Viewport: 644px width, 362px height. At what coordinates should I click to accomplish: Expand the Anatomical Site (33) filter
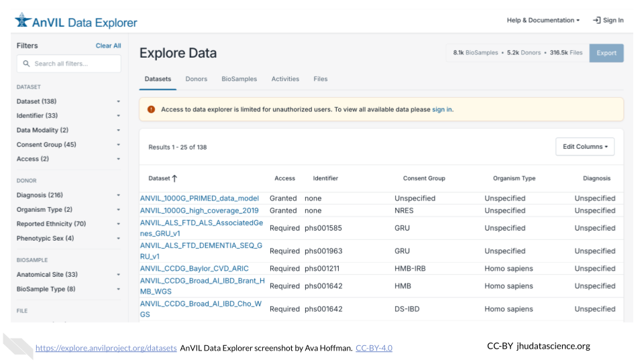pyautogui.click(x=68, y=275)
